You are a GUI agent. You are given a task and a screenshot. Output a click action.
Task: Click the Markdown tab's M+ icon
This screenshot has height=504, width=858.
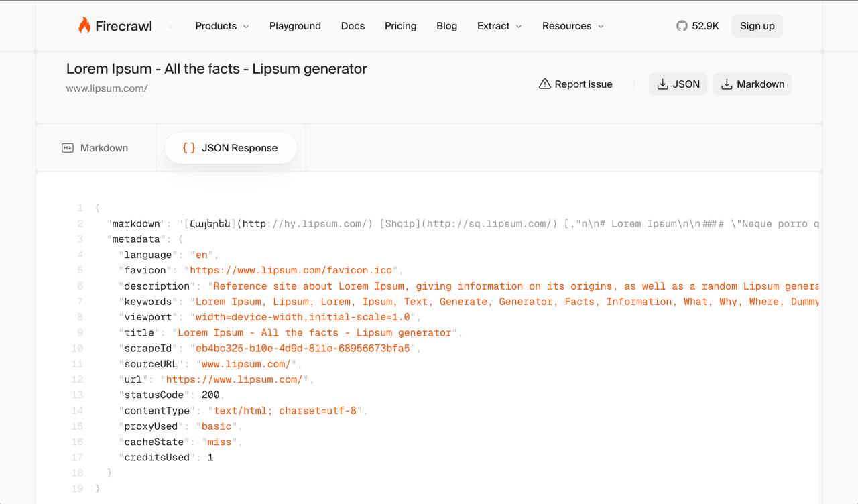coord(68,148)
